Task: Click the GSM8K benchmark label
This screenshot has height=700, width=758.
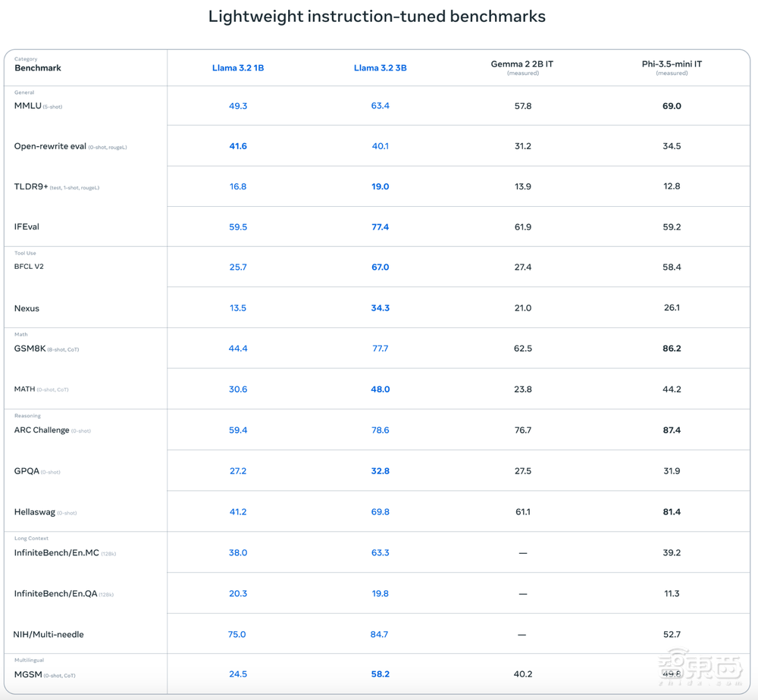Action: point(30,348)
